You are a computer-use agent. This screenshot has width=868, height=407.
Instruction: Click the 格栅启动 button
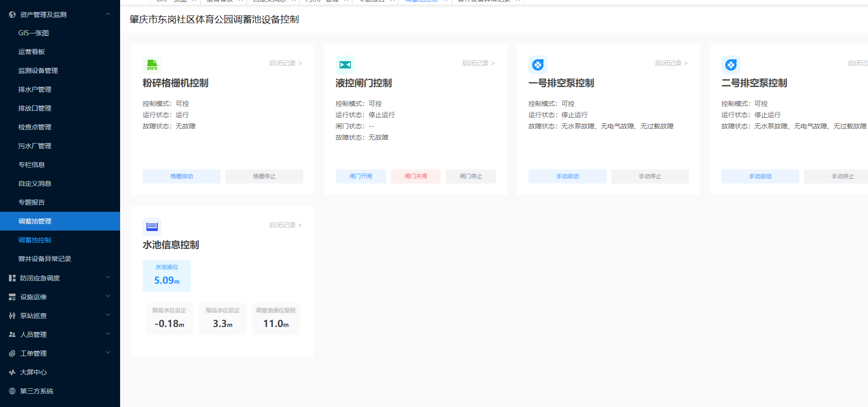(181, 176)
